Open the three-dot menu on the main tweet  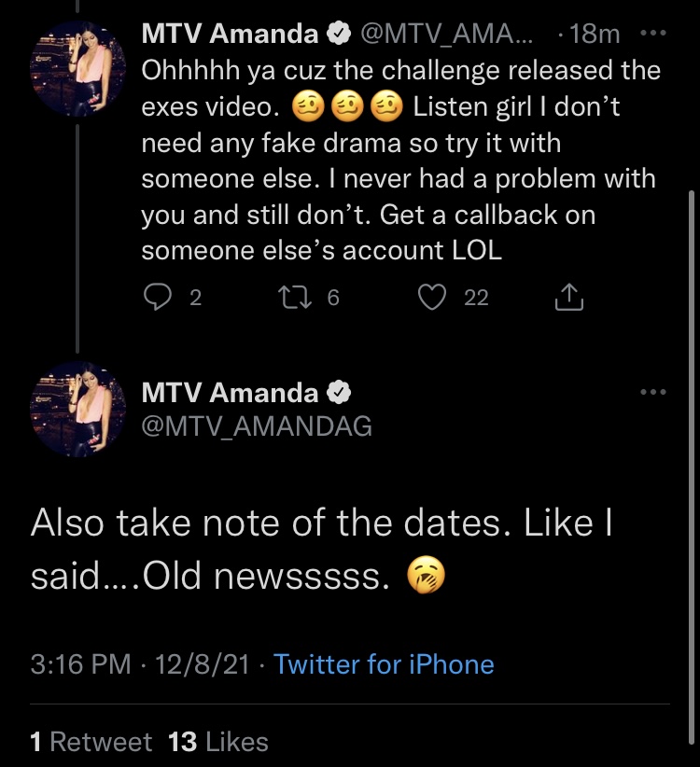click(653, 392)
